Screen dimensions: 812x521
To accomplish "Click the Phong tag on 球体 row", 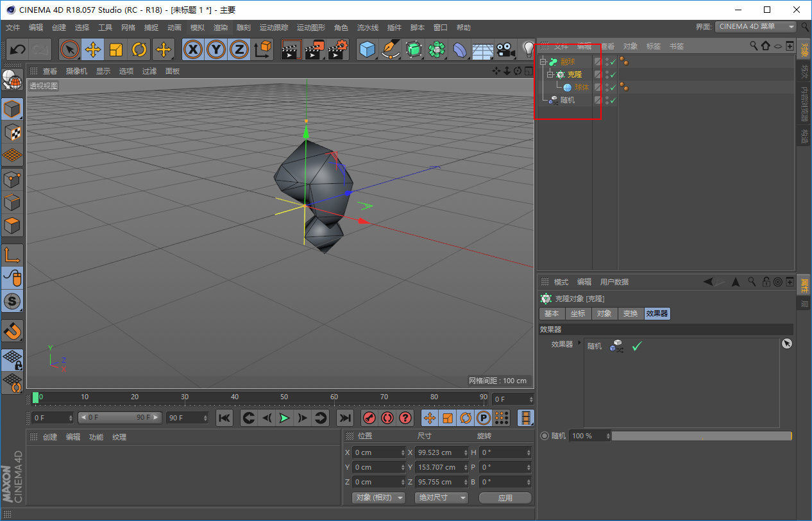I will coord(624,87).
